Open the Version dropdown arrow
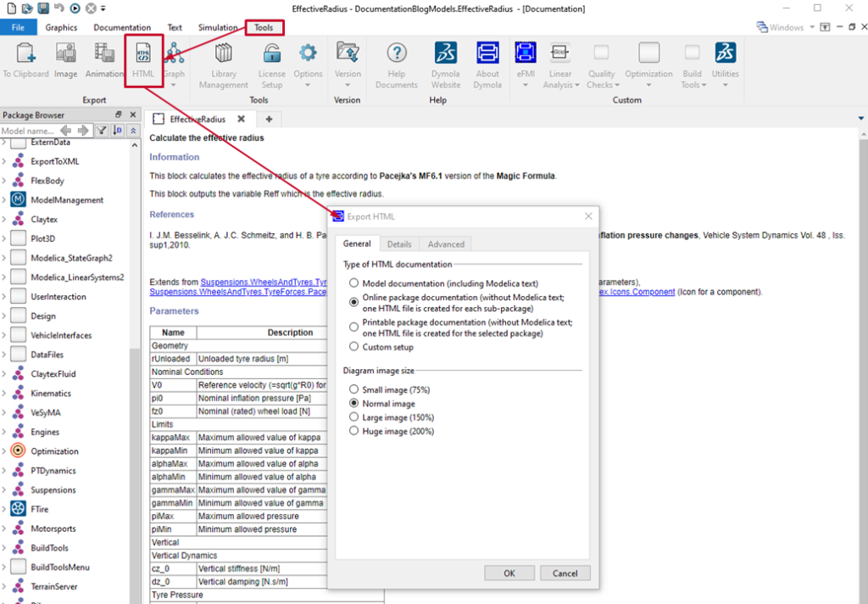The width and height of the screenshot is (868, 604). point(348,85)
